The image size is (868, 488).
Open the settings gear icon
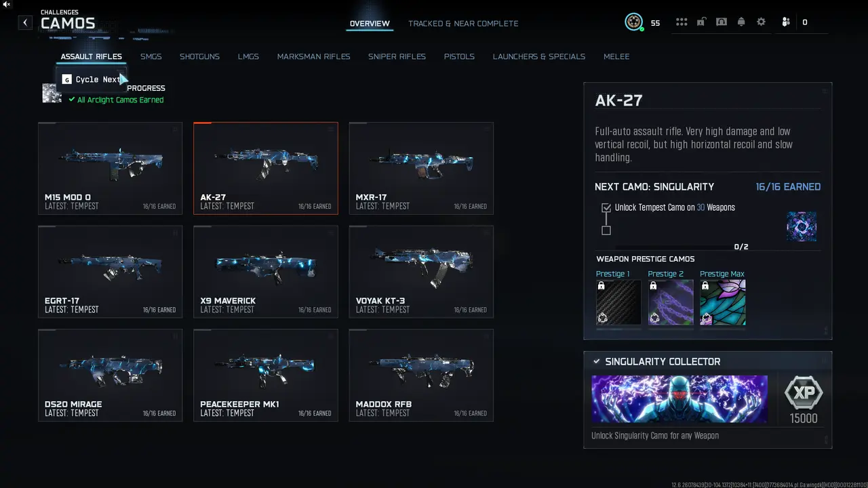(761, 22)
